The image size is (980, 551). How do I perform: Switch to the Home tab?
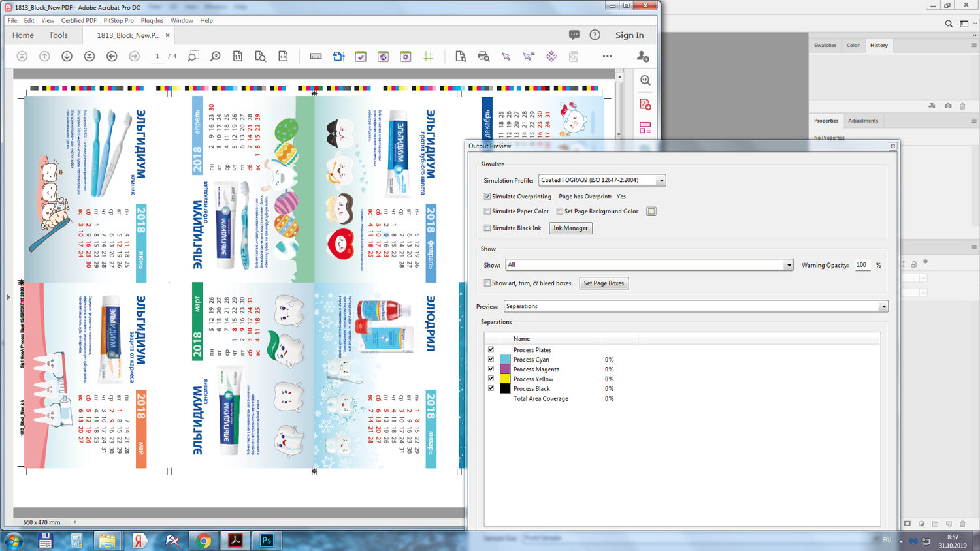pyautogui.click(x=23, y=35)
